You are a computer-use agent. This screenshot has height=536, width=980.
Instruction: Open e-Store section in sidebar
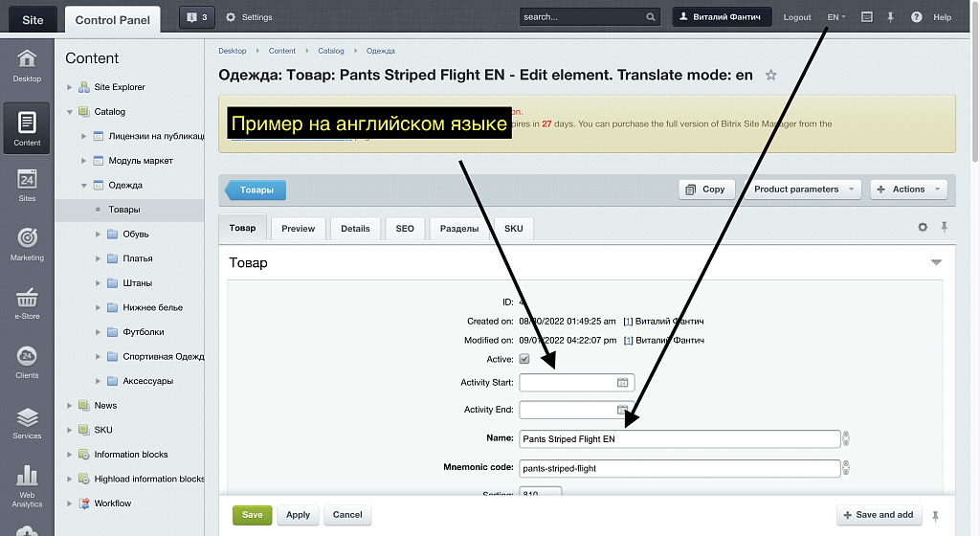[27, 303]
